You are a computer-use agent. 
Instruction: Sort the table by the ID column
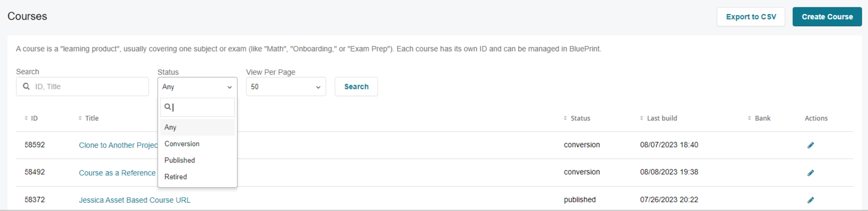pyautogui.click(x=31, y=118)
